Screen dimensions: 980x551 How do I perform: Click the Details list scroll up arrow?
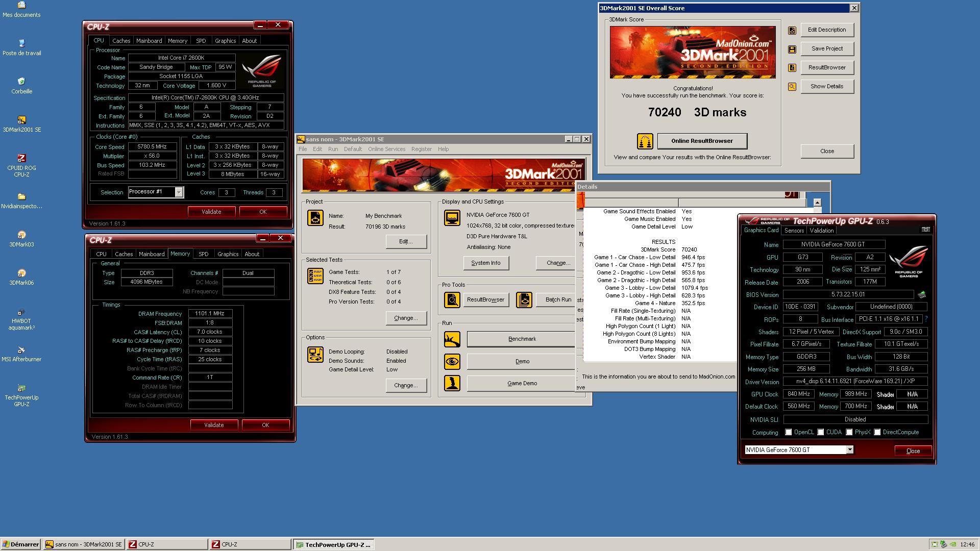(x=817, y=203)
